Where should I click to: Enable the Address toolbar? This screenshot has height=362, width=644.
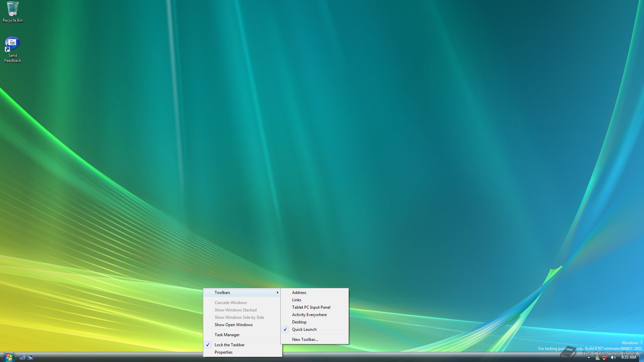click(x=299, y=293)
